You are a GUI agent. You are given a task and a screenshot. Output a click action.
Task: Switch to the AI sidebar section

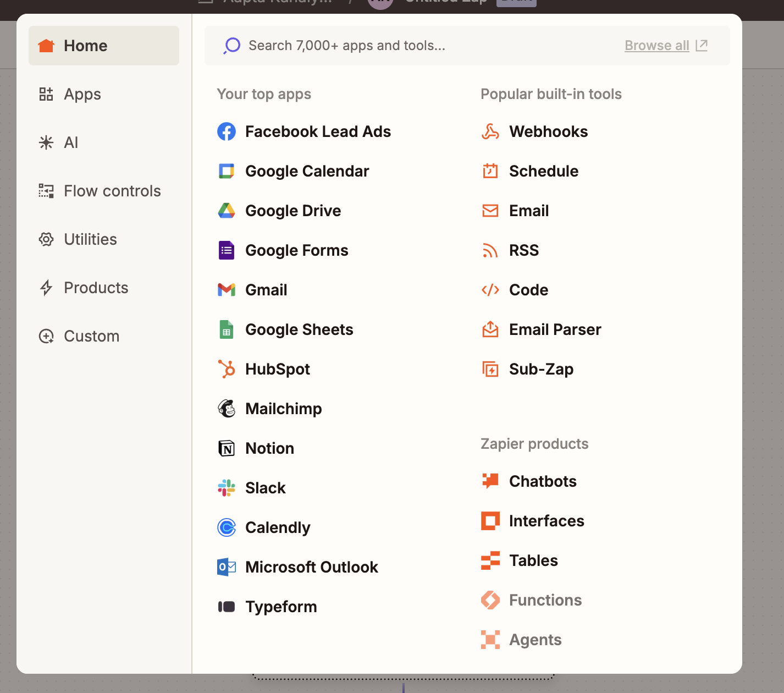[71, 142]
